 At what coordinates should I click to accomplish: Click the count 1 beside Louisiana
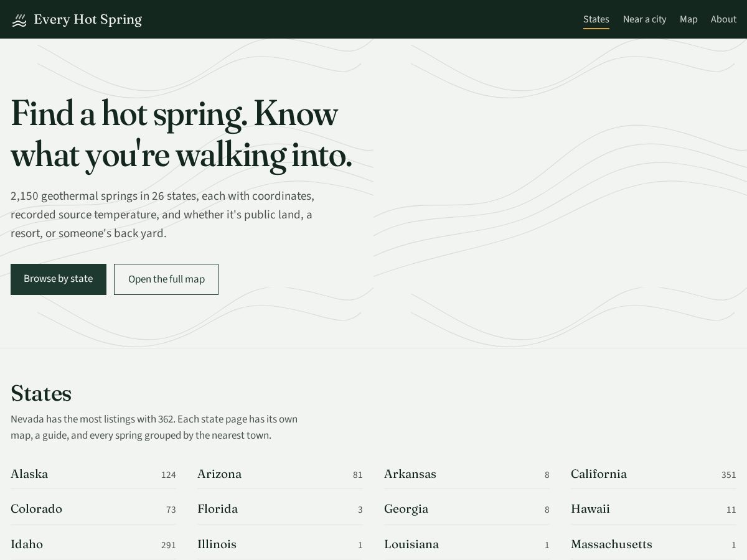[x=547, y=545]
